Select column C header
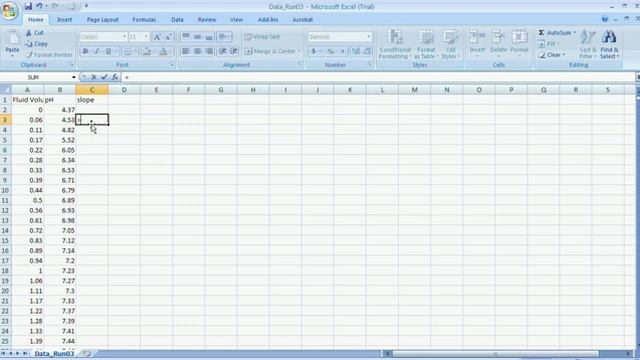The height and width of the screenshot is (360, 640). point(92,90)
